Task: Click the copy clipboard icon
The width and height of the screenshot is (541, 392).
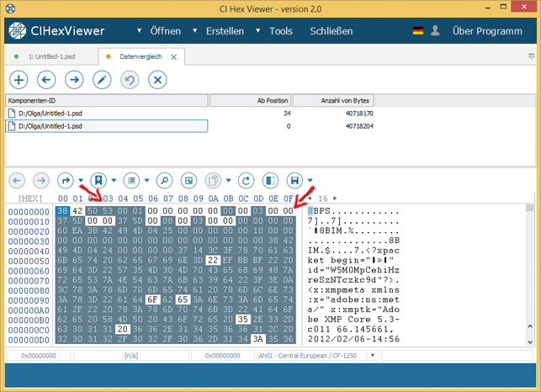Action: click(x=213, y=180)
